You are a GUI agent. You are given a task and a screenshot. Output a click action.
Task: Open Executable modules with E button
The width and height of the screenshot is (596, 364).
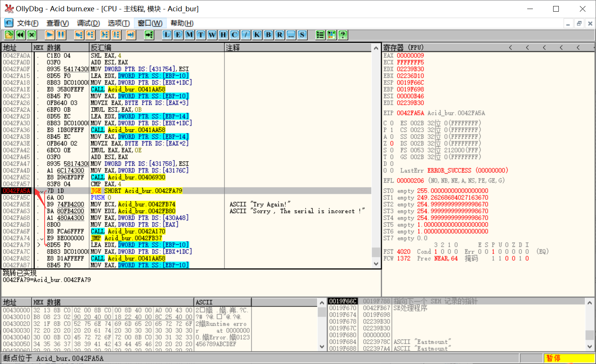coord(178,35)
